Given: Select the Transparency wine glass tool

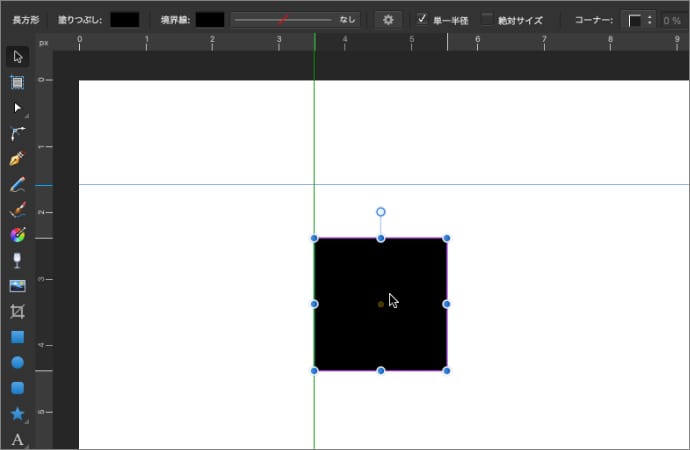Looking at the screenshot, I should point(17,260).
